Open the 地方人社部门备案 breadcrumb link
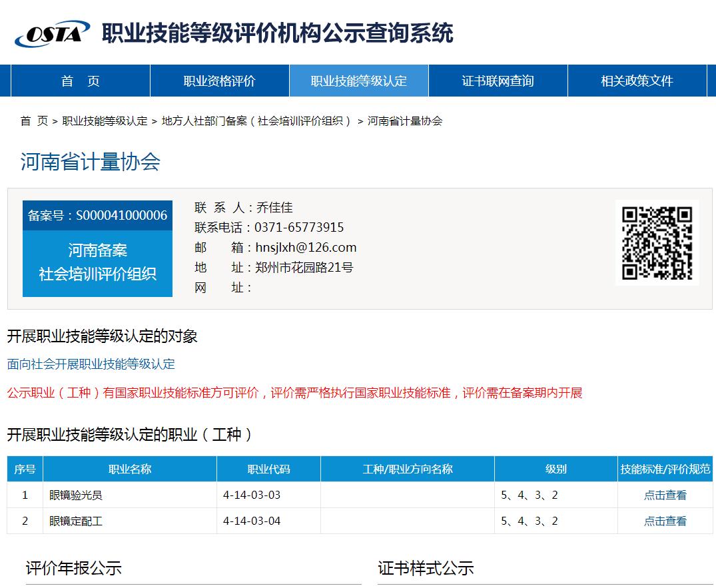 256,121
